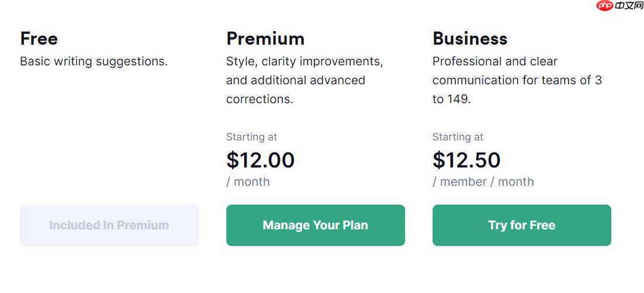Click 'Starting at' above the $12.00 price
The height and width of the screenshot is (293, 644).
(x=252, y=137)
